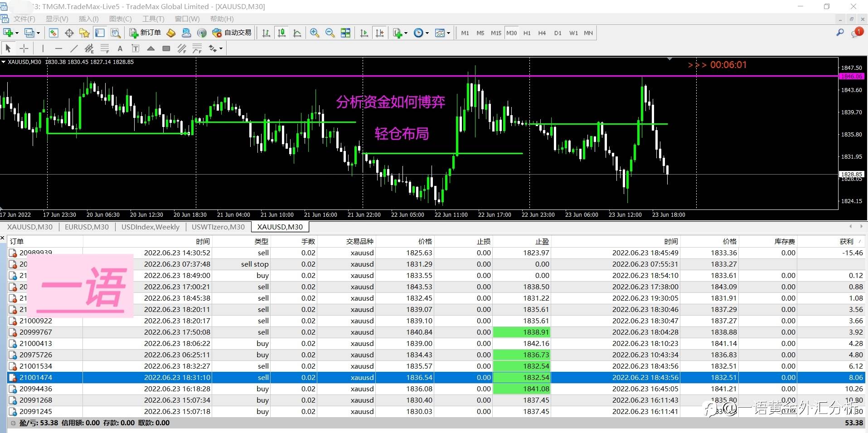Click the 新订单 new order button
868x433 pixels.
click(145, 33)
